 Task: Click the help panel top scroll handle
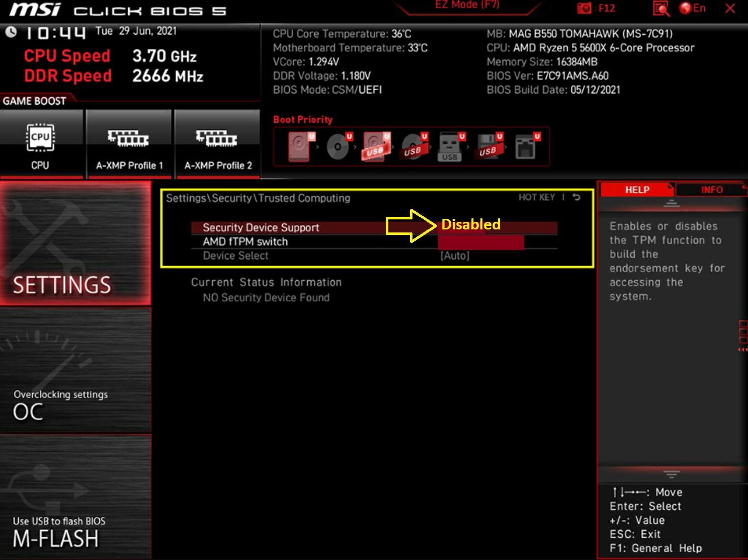click(x=672, y=203)
